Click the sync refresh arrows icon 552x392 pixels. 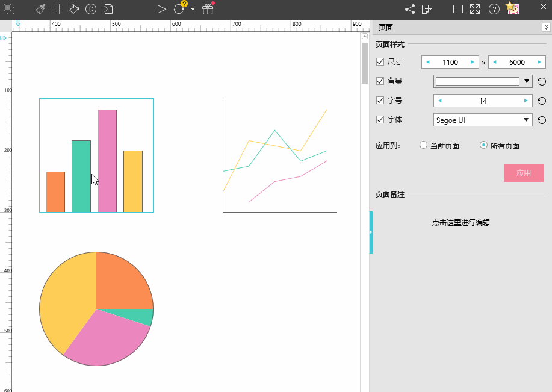pos(179,9)
